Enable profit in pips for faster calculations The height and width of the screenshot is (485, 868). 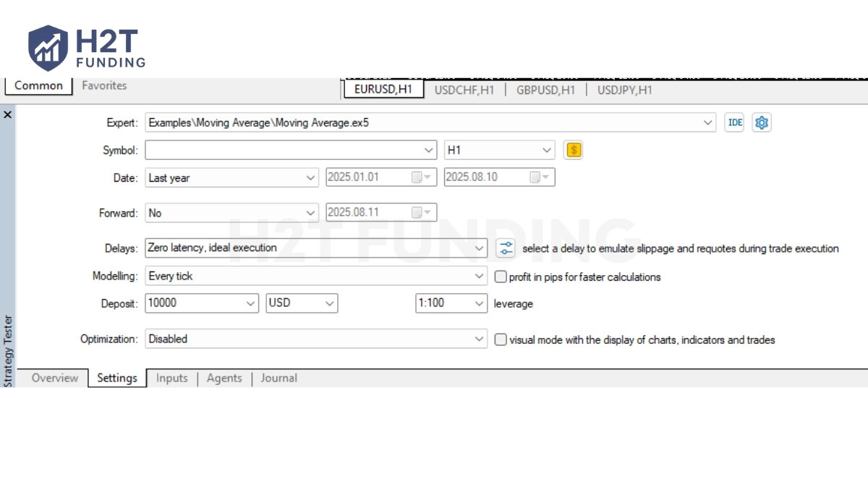pyautogui.click(x=501, y=277)
